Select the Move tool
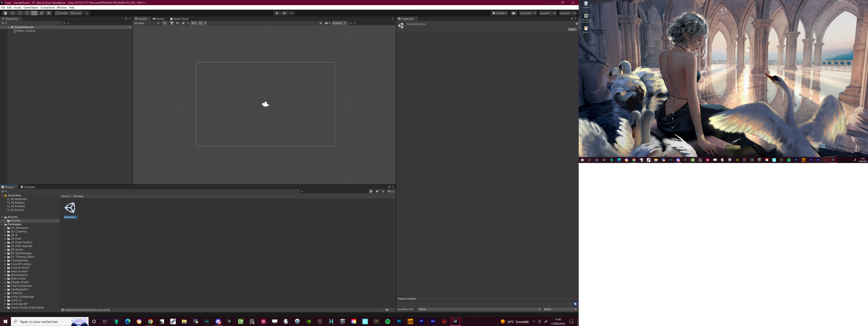 point(13,13)
